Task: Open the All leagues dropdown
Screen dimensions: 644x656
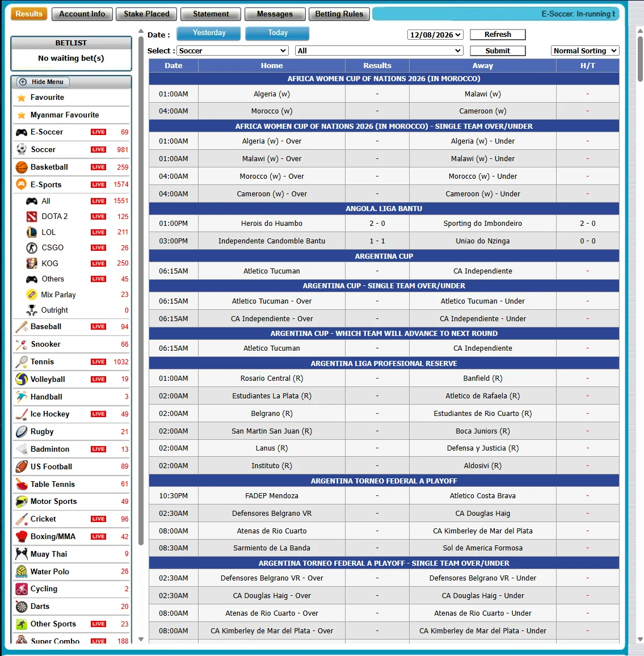Action: coord(379,51)
